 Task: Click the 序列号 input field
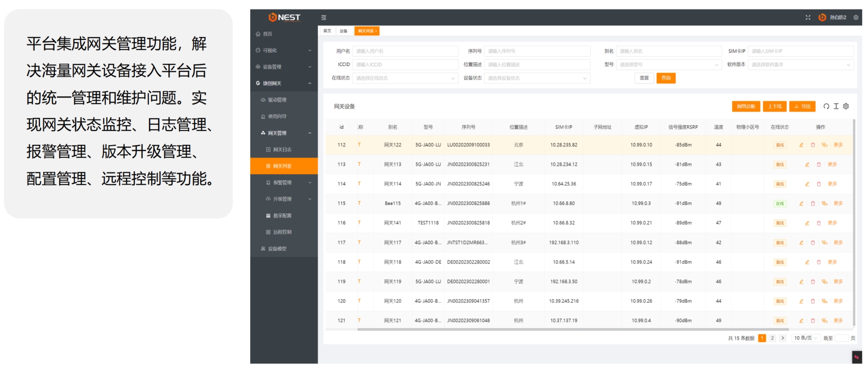(537, 51)
